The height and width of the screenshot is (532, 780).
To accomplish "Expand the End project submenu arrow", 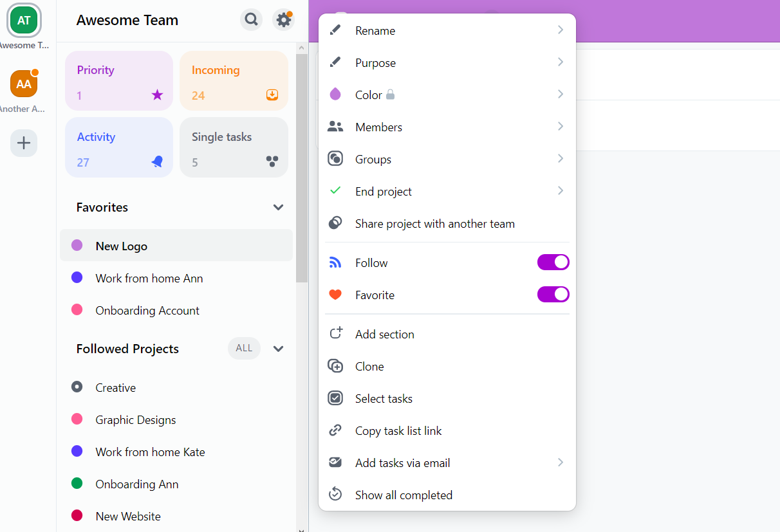I will click(x=561, y=191).
